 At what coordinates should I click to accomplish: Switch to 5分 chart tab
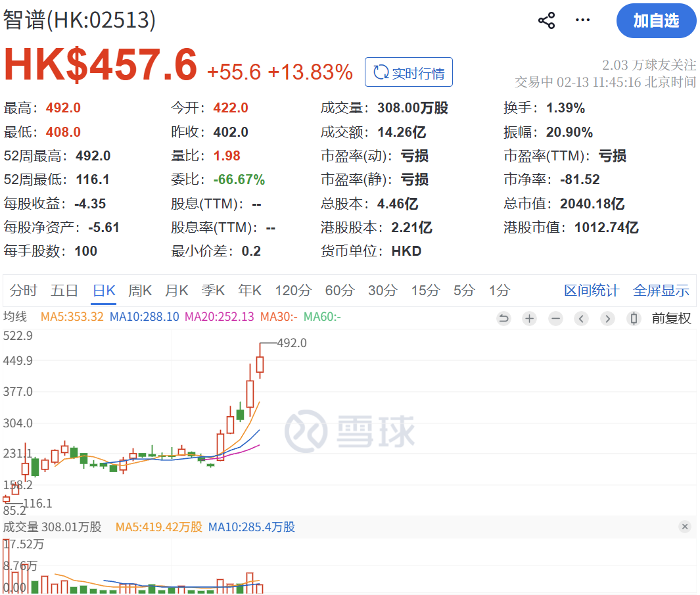point(464,291)
